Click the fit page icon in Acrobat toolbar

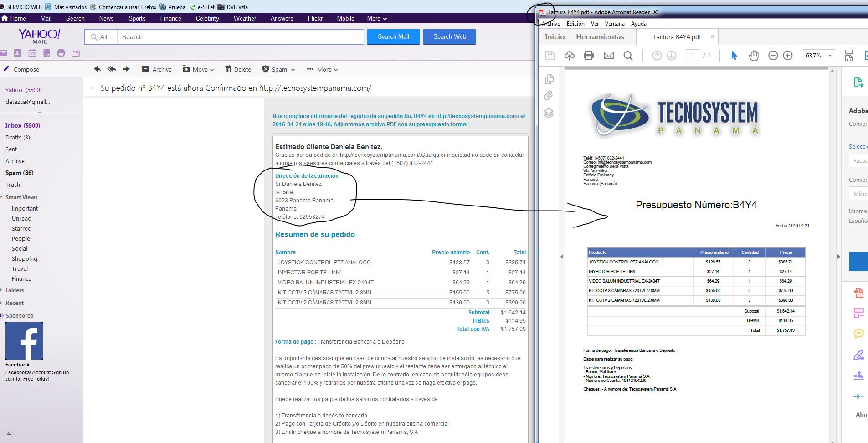point(849,56)
